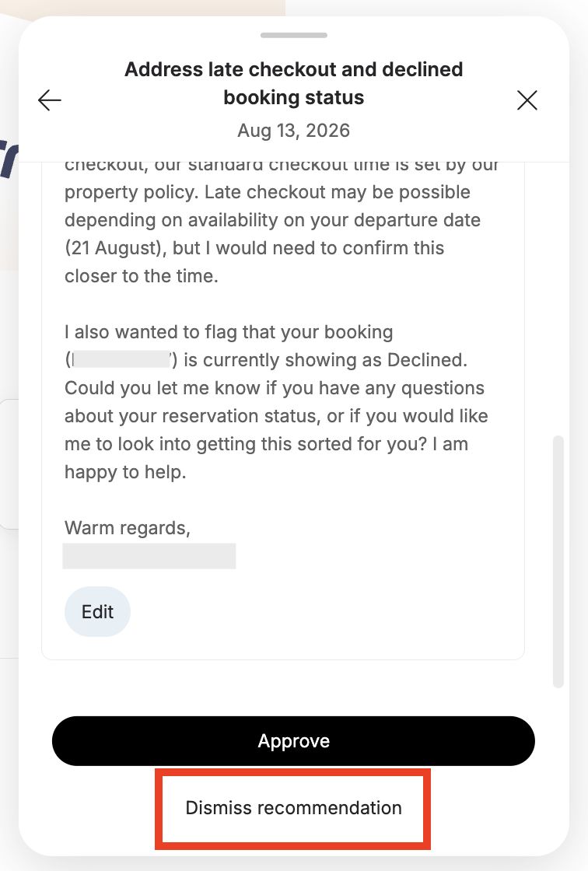Viewport: 588px width, 871px height.
Task: Click 'closer to the time.' text line
Action: coord(141,276)
